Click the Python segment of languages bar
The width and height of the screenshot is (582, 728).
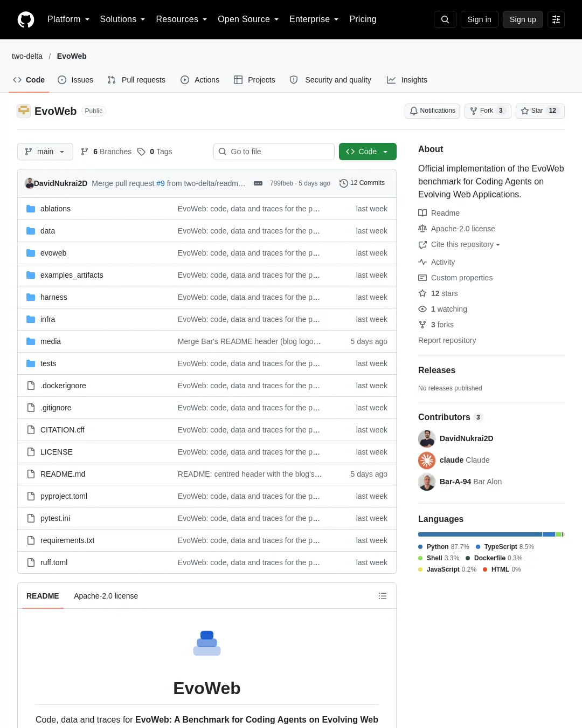coord(480,534)
